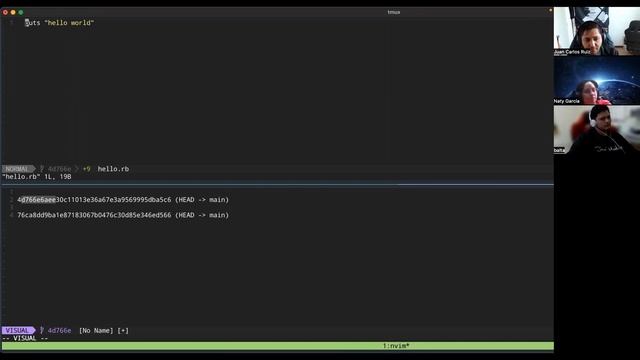Click the highlighted hash 4d766e6aee30c11013e36a67e3a9569995dba5c6
Screen dimensions: 640x360
click(94, 200)
